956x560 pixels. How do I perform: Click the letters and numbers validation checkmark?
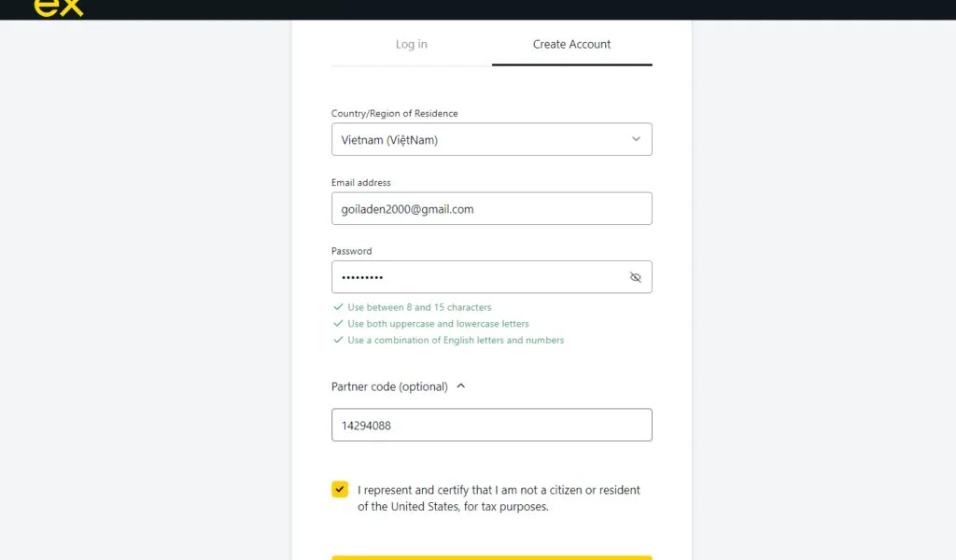point(338,340)
